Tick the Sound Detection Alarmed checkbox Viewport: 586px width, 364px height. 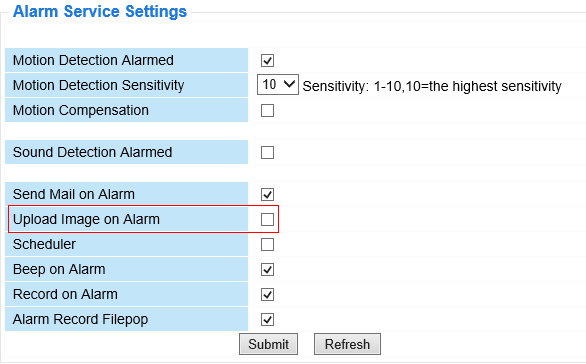(267, 152)
